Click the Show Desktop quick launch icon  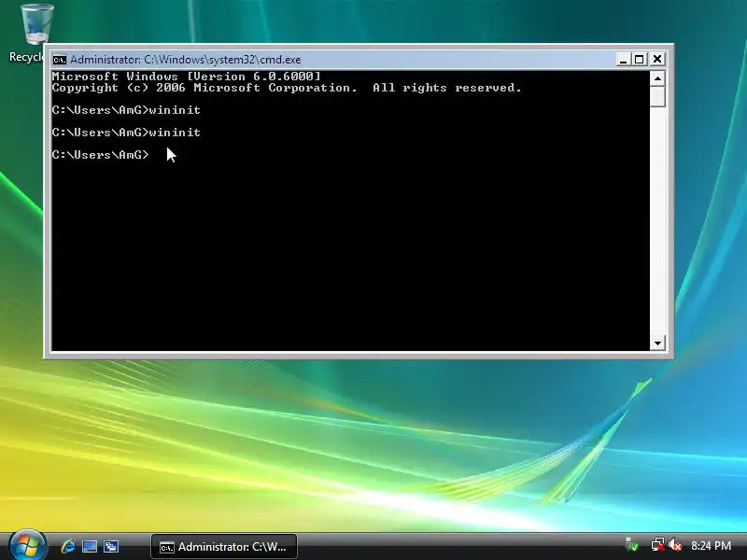tap(90, 546)
